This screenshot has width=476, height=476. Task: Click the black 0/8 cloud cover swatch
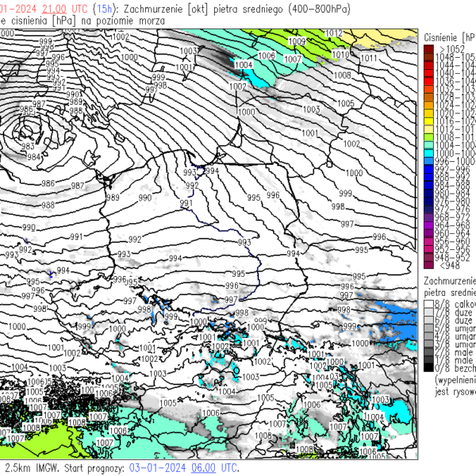tap(428, 367)
